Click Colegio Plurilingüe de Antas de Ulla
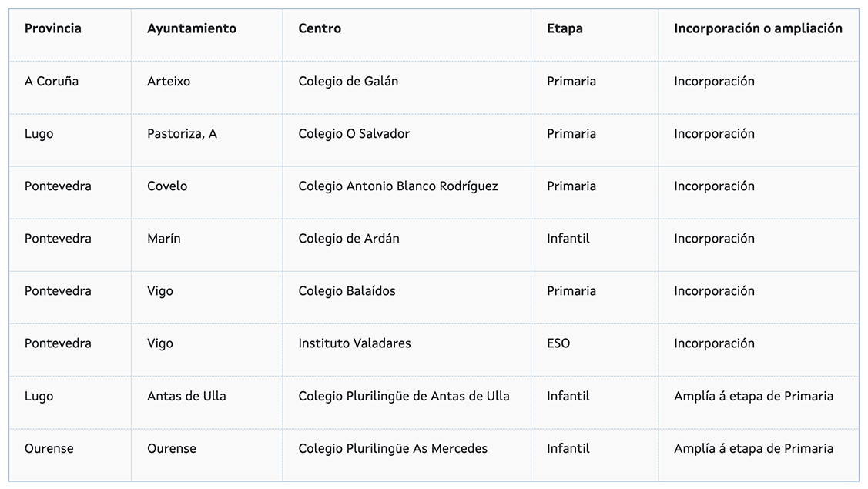The width and height of the screenshot is (868, 489). tap(404, 397)
